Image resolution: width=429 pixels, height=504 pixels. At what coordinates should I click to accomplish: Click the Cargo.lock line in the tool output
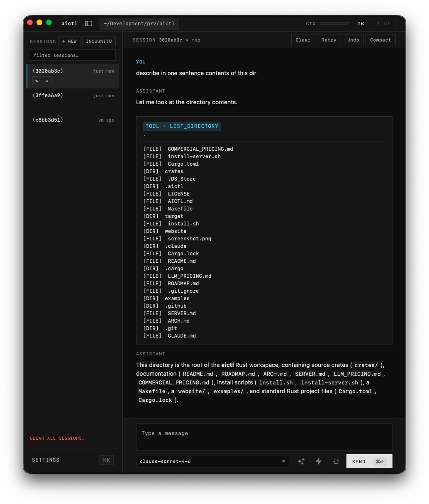click(x=171, y=254)
